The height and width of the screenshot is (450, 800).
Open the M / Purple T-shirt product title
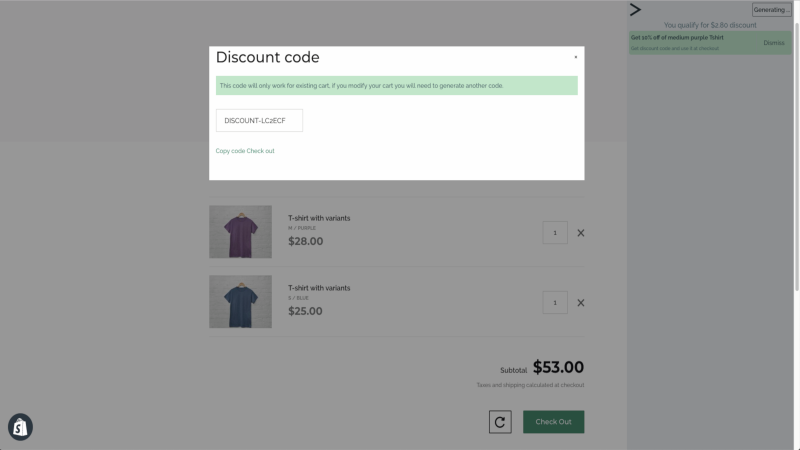pyautogui.click(x=319, y=218)
